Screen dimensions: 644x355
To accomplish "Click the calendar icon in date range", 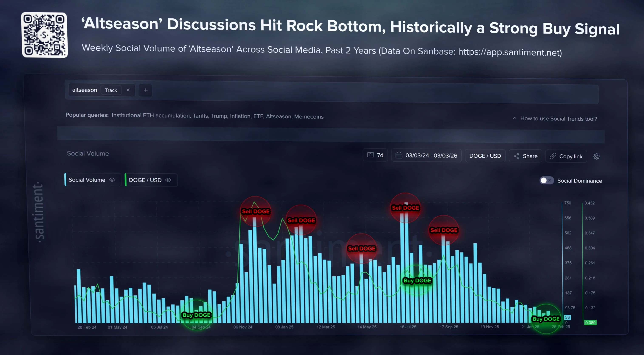I will coord(399,155).
